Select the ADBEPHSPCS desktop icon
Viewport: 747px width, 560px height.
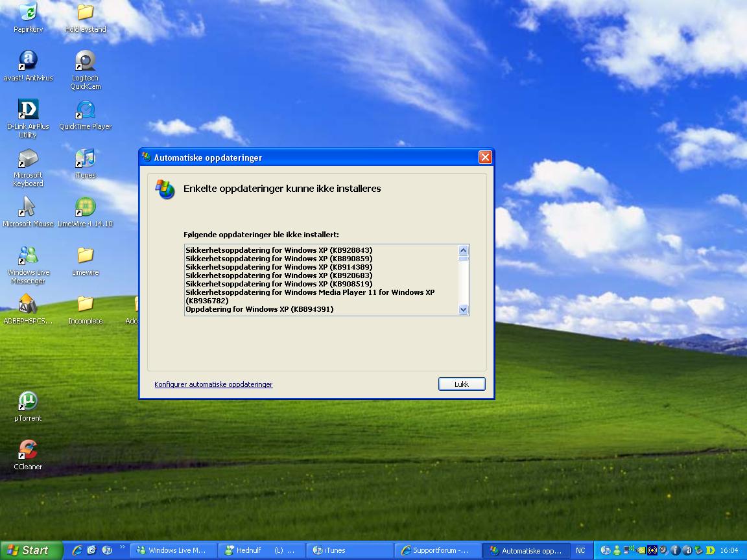tap(28, 309)
